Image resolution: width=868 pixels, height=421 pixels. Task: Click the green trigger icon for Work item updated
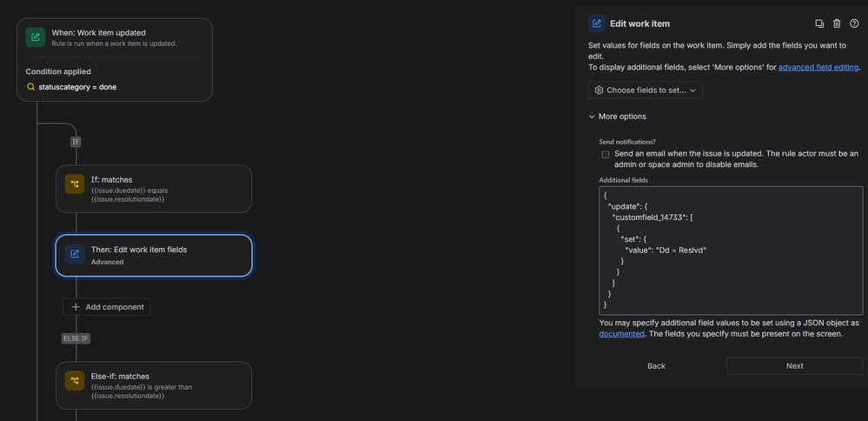(36, 37)
